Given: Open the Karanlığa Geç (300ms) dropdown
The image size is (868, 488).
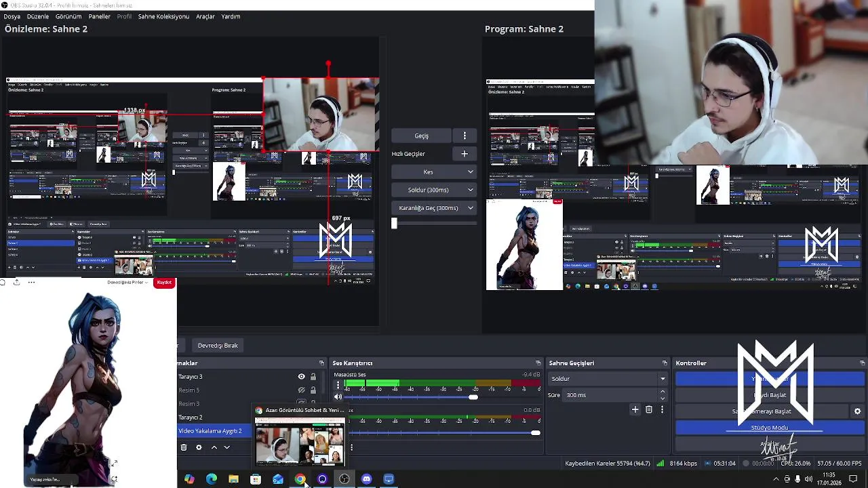Looking at the screenshot, I should tap(435, 208).
